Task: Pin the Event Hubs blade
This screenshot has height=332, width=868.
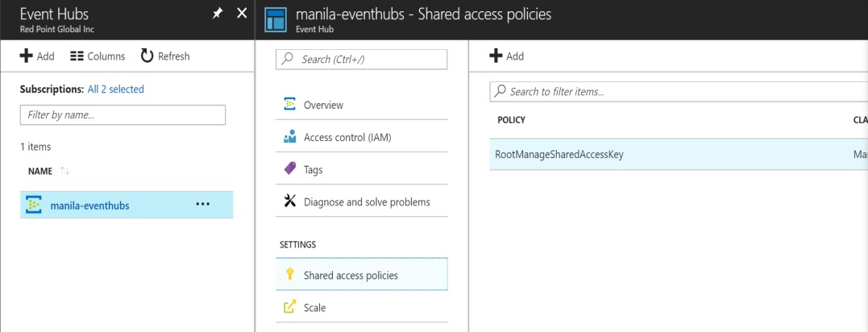Action: [217, 14]
